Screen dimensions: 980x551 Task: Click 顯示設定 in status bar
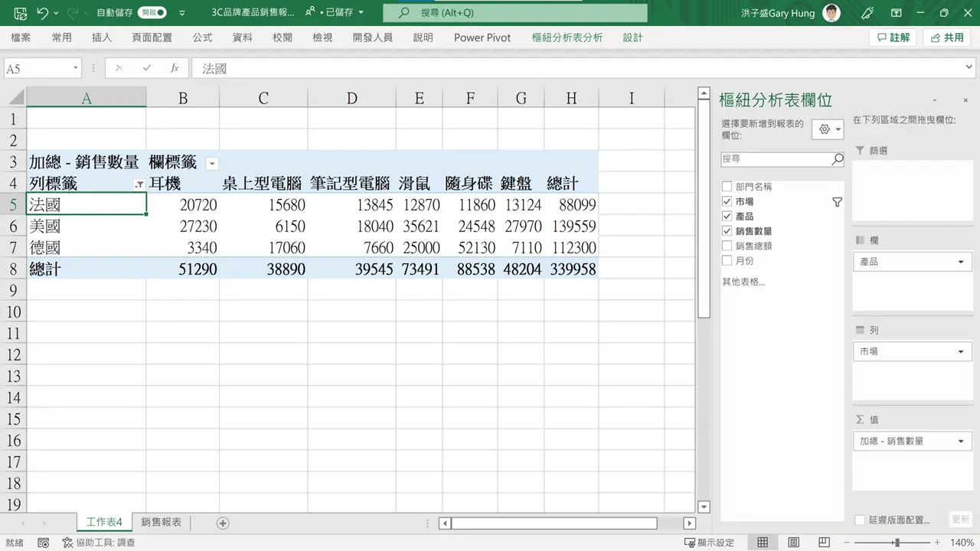[710, 543]
